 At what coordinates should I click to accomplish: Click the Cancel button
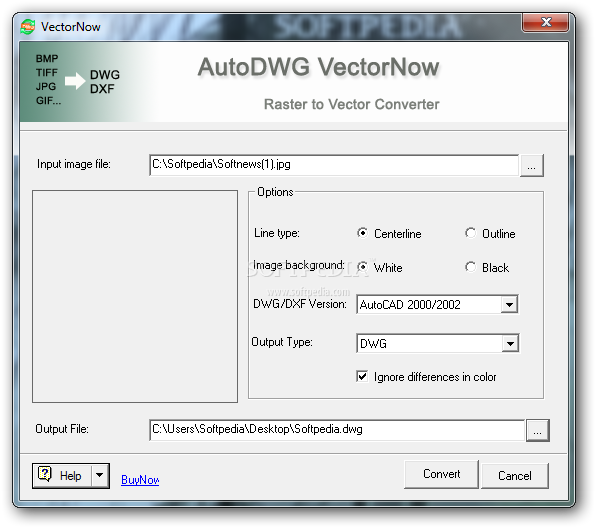pos(515,476)
